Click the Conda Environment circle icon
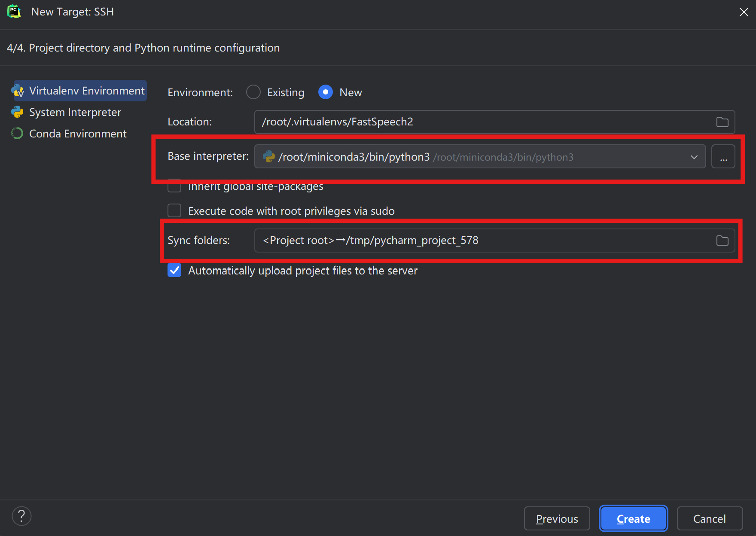Viewport: 756px width, 536px height. (18, 134)
